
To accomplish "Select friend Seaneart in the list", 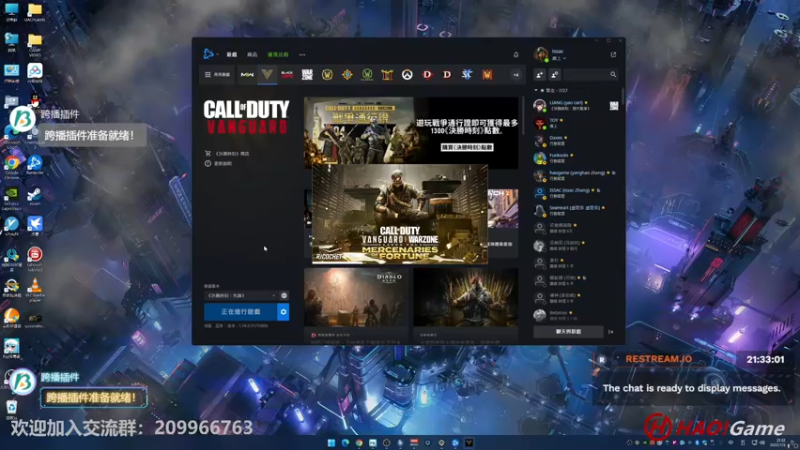I will 576,210.
